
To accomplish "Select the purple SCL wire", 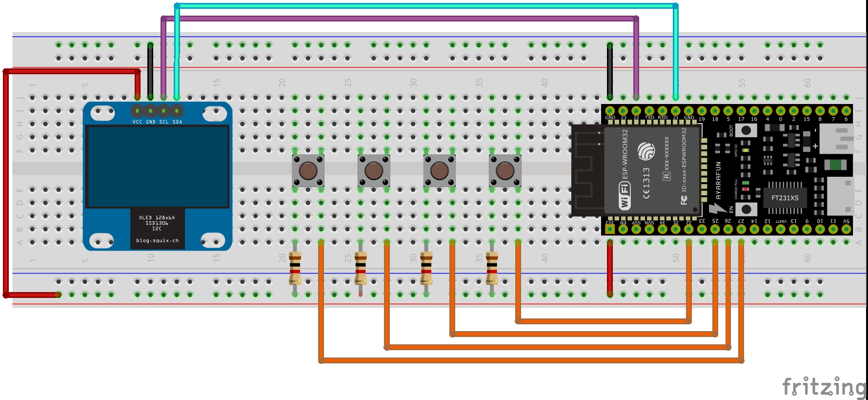I will (x=400, y=19).
